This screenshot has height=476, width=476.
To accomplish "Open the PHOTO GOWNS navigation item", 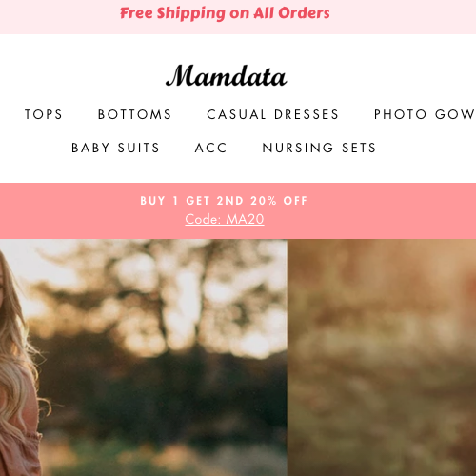I will click(425, 114).
